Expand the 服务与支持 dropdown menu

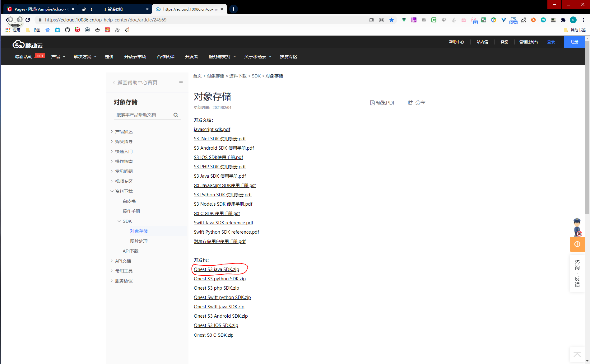tap(222, 57)
